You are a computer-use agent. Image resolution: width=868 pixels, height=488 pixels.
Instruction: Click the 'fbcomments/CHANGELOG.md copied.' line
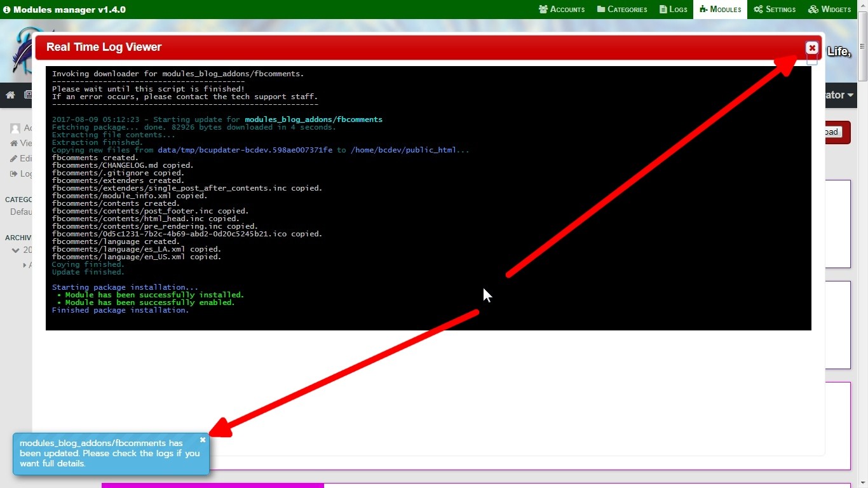pyautogui.click(x=123, y=165)
